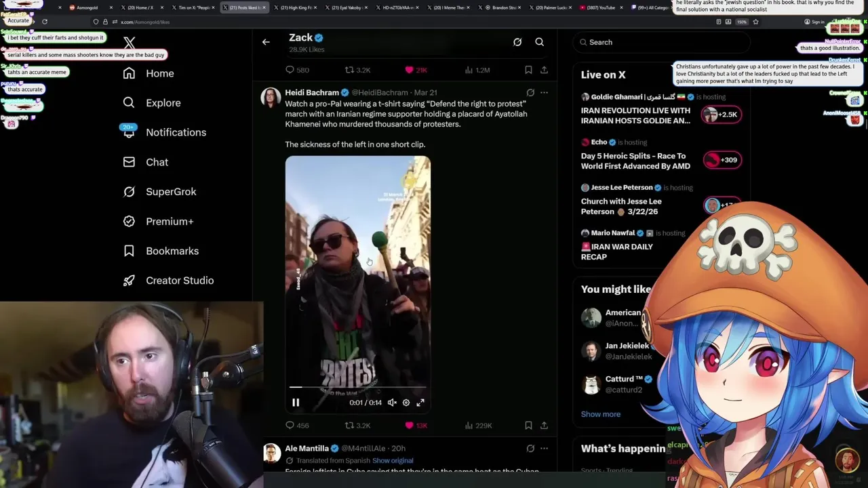Image resolution: width=868 pixels, height=488 pixels.
Task: Click +309 listeners badge
Action: pos(722,160)
